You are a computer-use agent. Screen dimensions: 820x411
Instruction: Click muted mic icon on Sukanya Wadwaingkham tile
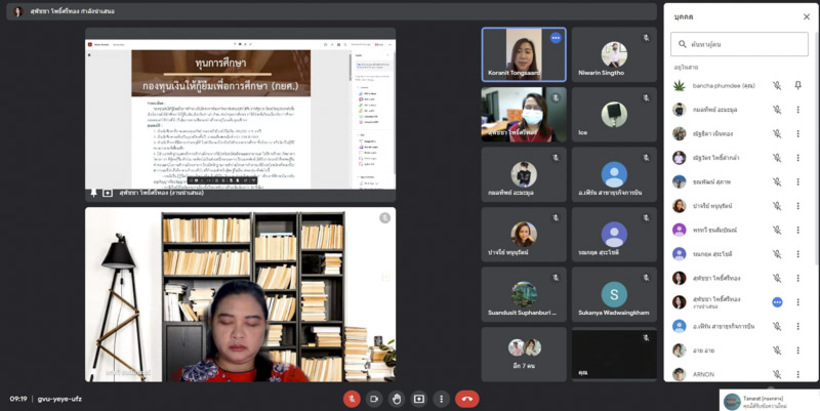646,278
